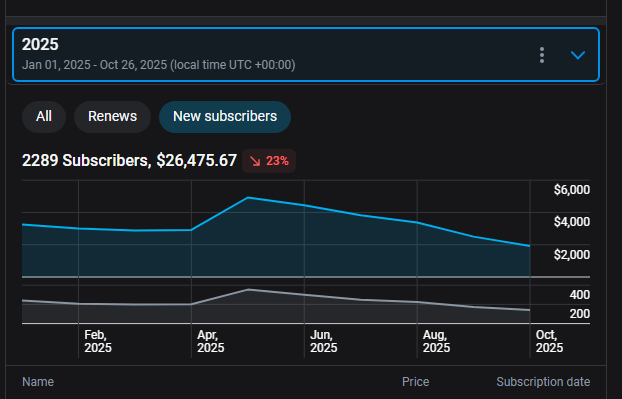The width and height of the screenshot is (622, 399).
Task: Collapse the 2025 period chevron
Action: [x=578, y=55]
